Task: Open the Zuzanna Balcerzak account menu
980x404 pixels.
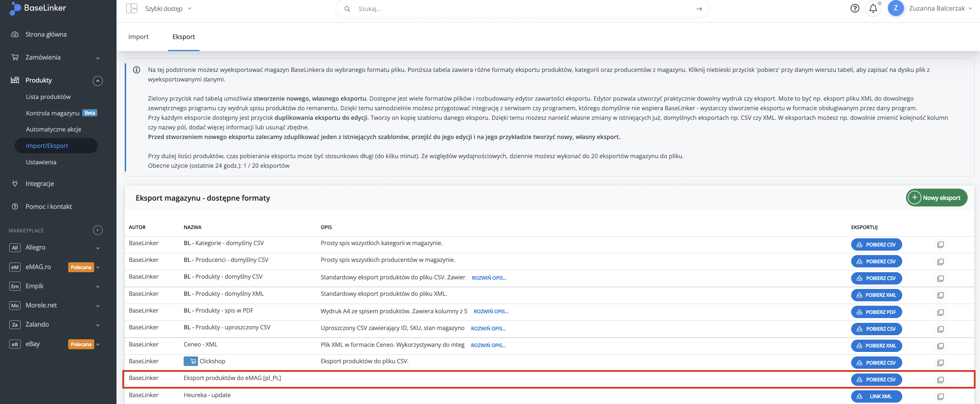Action: tap(941, 8)
